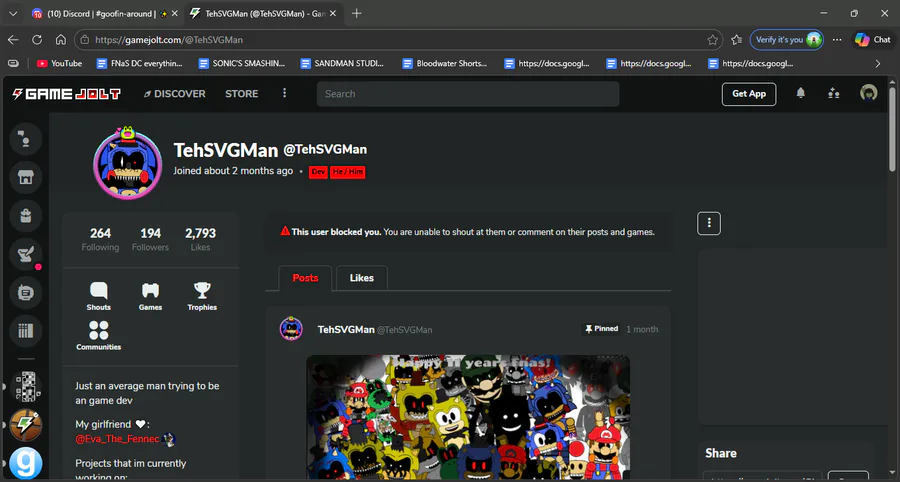Open the blue Garry's Mod community icon
This screenshot has width=900, height=482.
pos(25,462)
